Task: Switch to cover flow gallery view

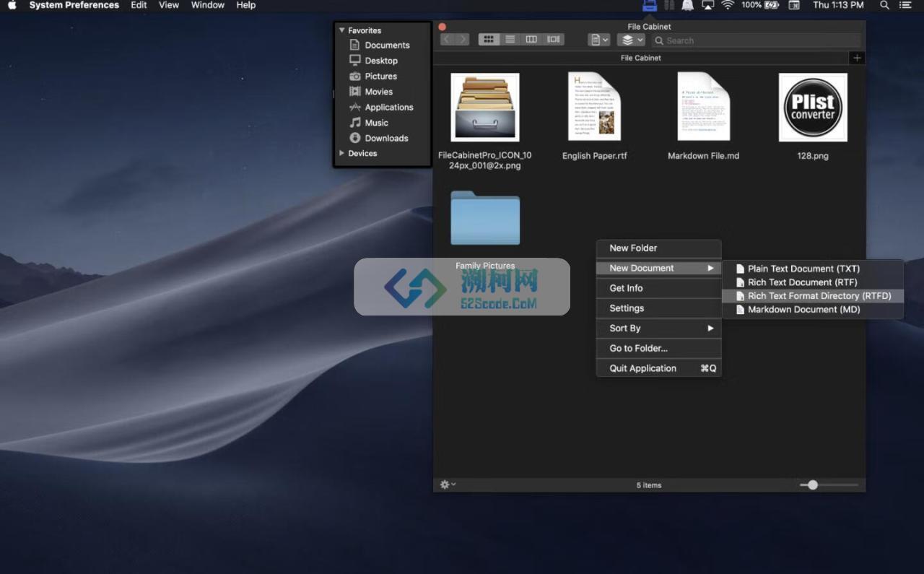Action: pos(554,39)
